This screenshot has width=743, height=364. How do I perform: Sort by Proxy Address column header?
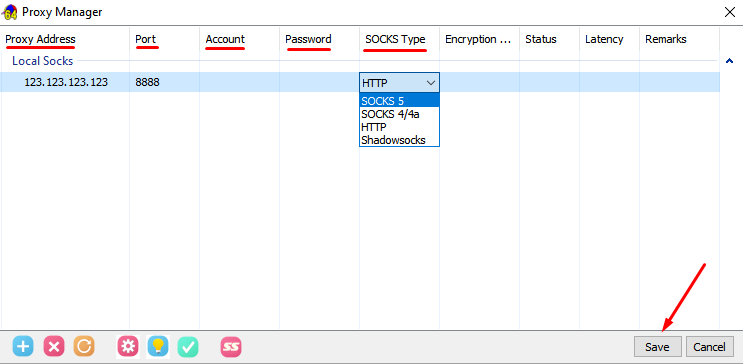(x=65, y=39)
